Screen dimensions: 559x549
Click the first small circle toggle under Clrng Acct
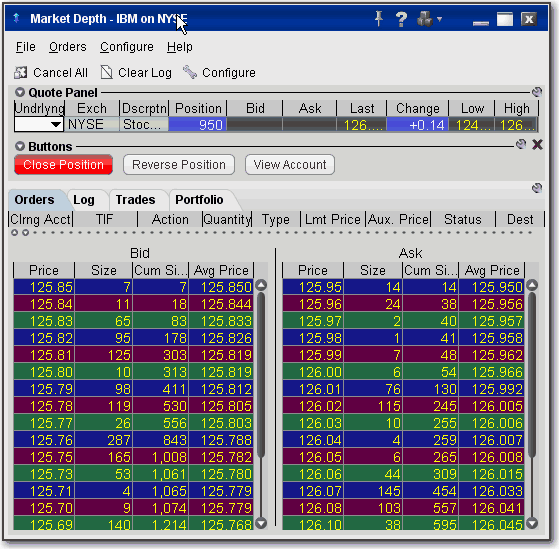click(x=15, y=233)
